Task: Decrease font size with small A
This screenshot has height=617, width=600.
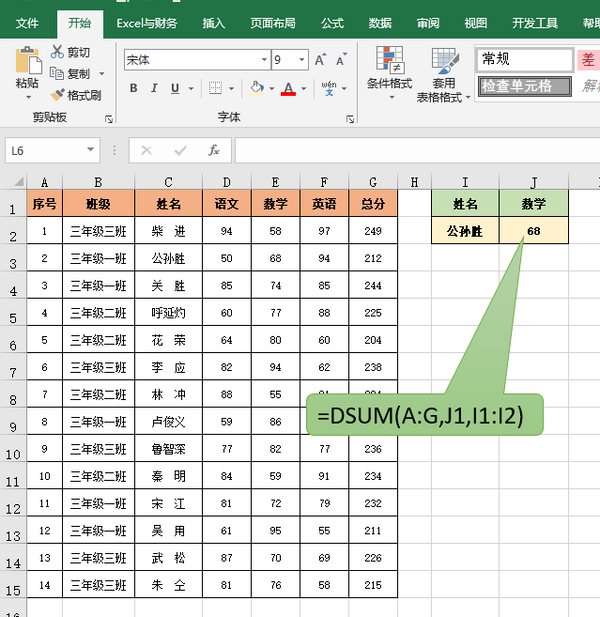Action: tap(342, 60)
